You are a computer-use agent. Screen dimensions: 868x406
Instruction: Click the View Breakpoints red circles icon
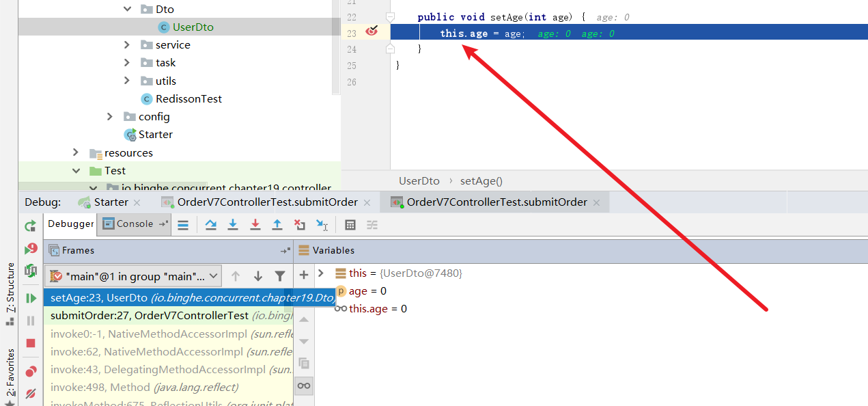click(31, 372)
